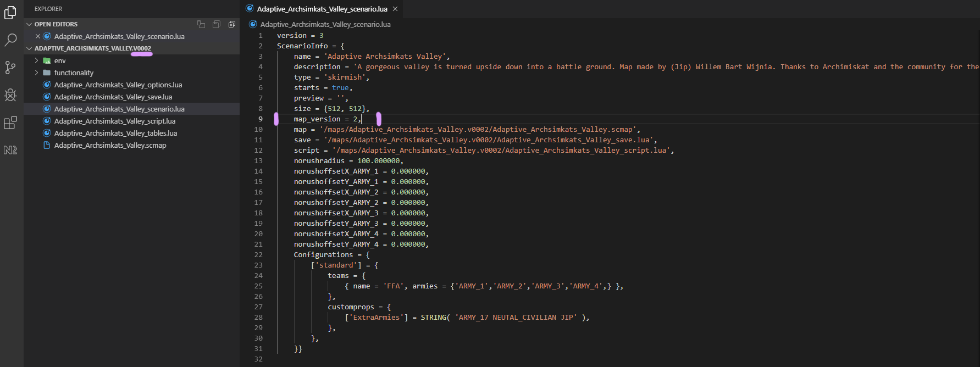The width and height of the screenshot is (980, 367).
Task: Click line number 9 in the gutter
Action: point(261,119)
